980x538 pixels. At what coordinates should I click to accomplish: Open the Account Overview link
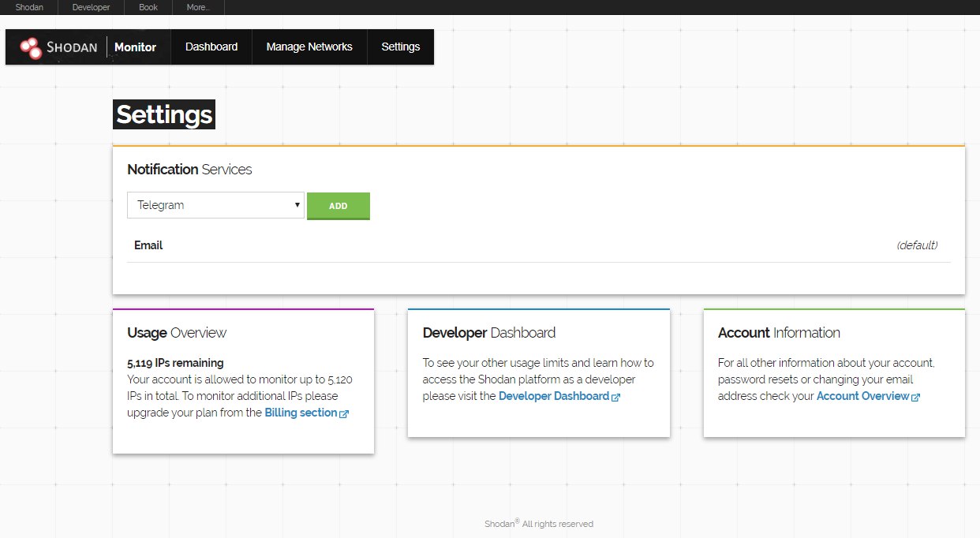click(x=862, y=396)
